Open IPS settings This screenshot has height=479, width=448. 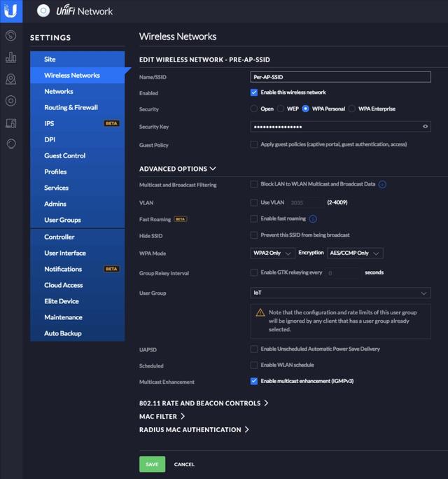tap(78, 123)
